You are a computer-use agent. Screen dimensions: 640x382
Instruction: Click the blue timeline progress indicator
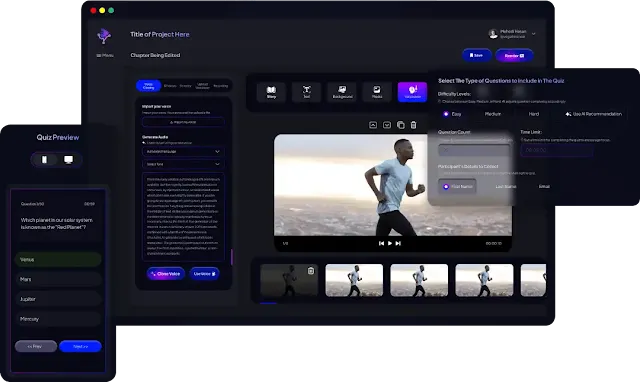click(x=268, y=303)
